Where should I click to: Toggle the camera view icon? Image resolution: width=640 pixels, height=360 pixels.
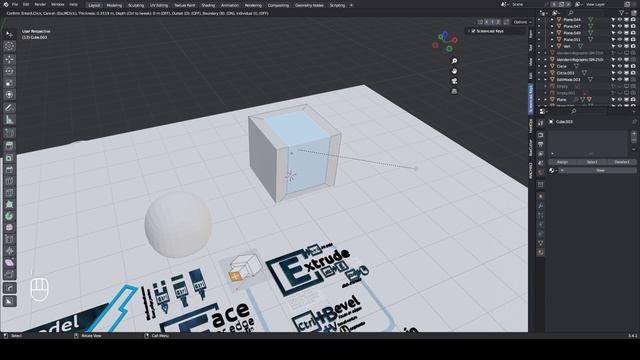[x=454, y=81]
